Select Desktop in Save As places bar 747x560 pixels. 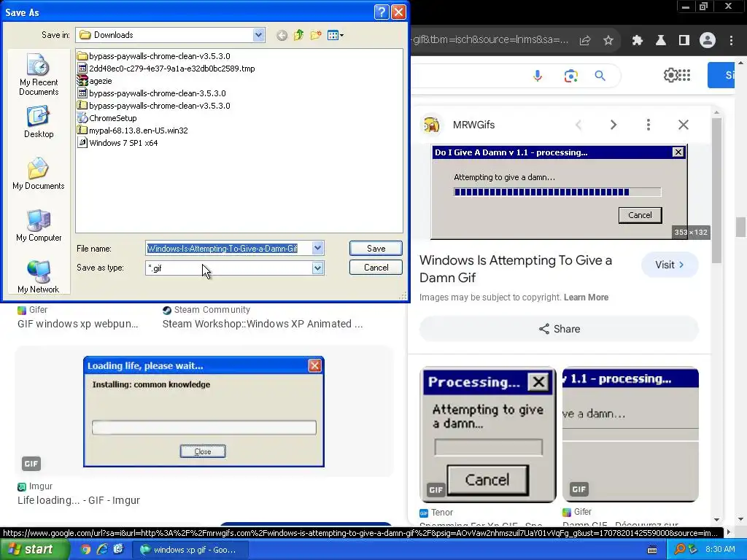39,122
